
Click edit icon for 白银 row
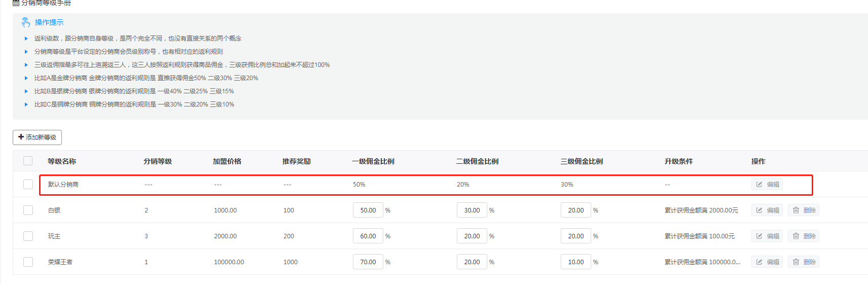tap(759, 210)
